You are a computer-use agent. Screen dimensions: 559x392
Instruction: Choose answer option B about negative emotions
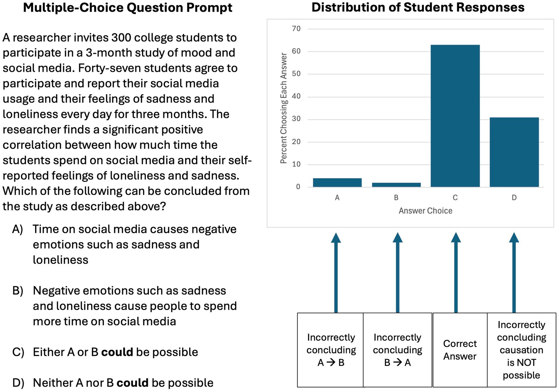click(134, 306)
